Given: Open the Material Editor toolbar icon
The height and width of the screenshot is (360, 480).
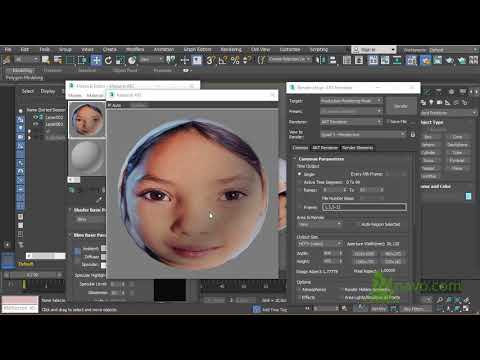Looking at the screenshot, I should point(411,60).
